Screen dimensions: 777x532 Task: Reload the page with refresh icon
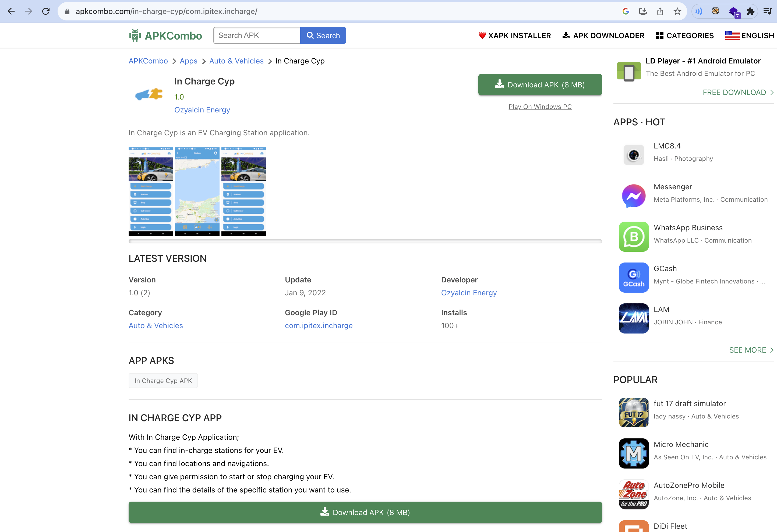tap(46, 11)
